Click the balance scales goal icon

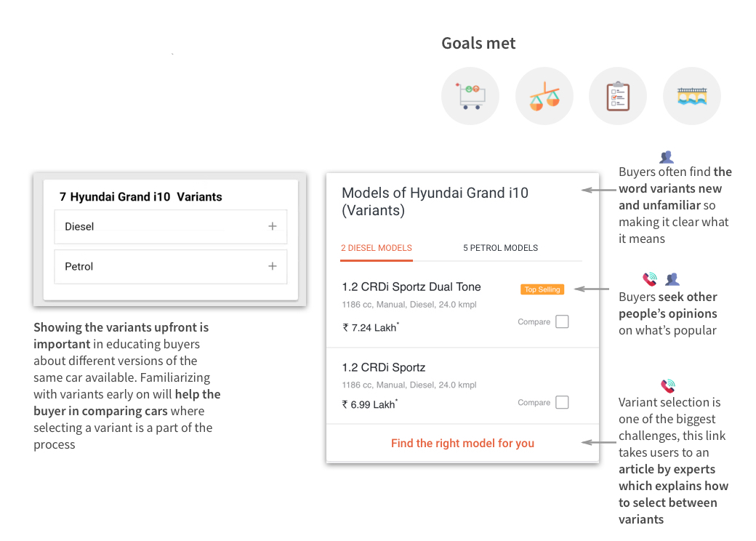[x=544, y=96]
